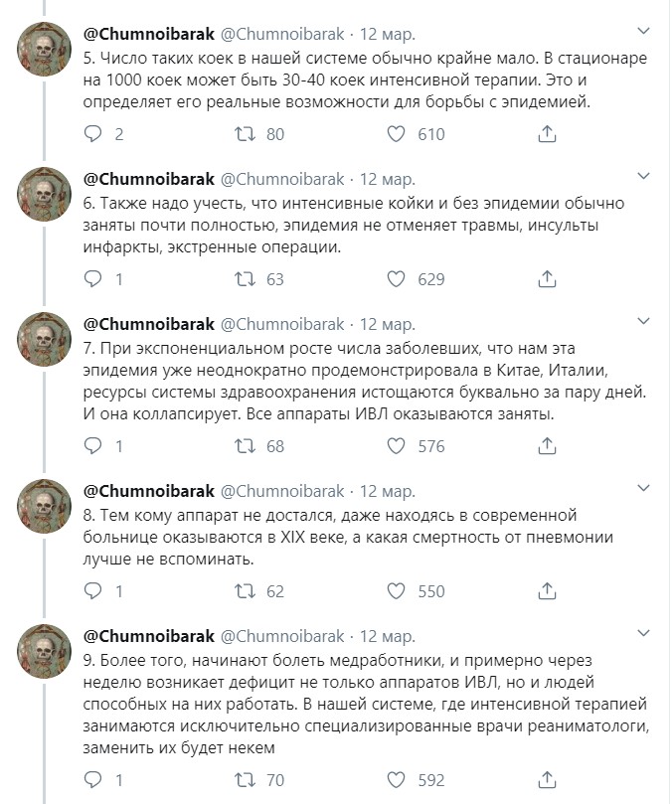Open the chevron menu on tweet 5
This screenshot has height=804, width=672.
point(643,31)
